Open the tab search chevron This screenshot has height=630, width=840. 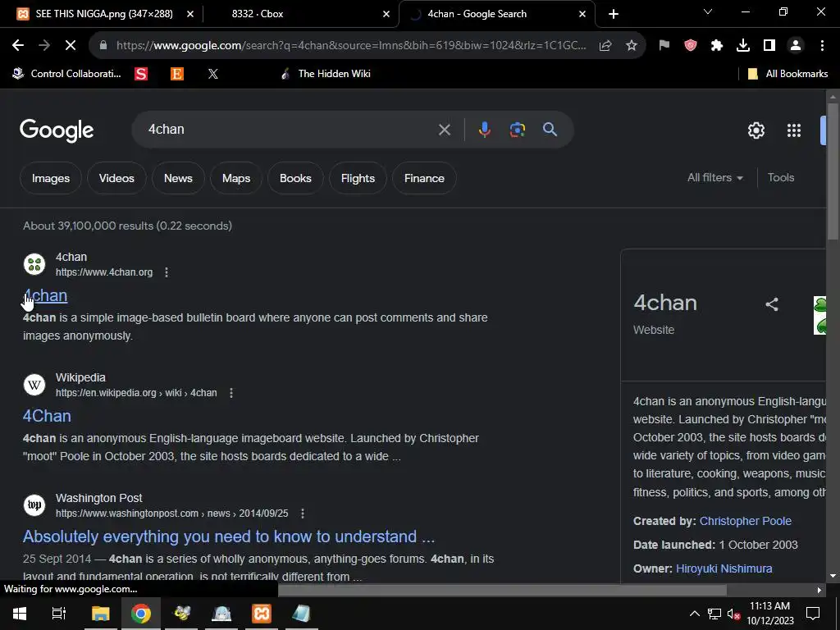click(708, 11)
